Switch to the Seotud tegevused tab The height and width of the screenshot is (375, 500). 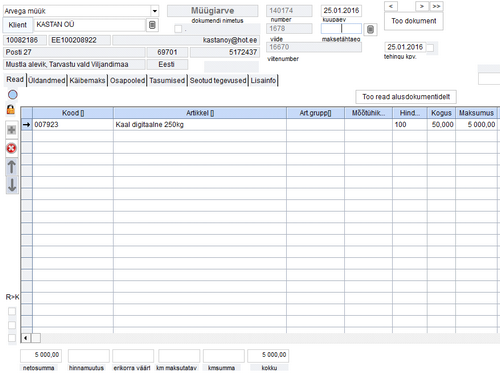click(x=218, y=80)
